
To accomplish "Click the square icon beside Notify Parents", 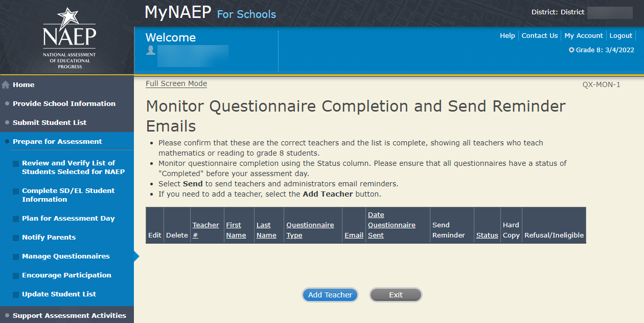I will pos(16,238).
